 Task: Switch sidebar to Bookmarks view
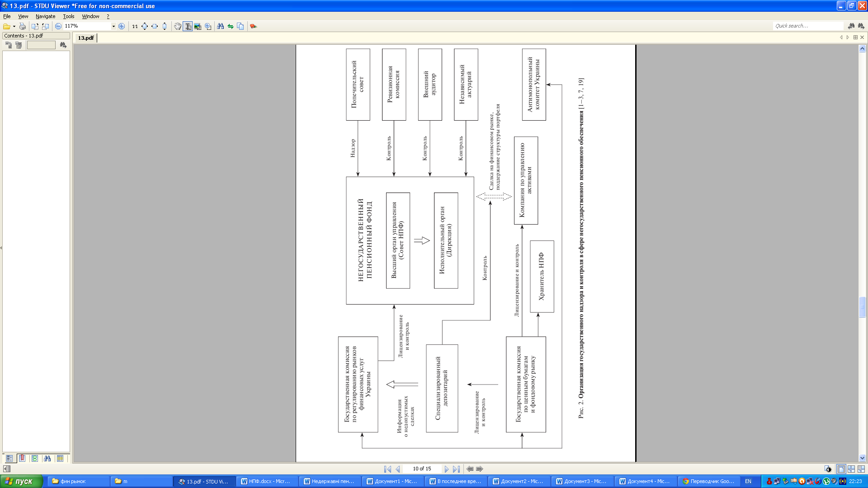click(22, 458)
